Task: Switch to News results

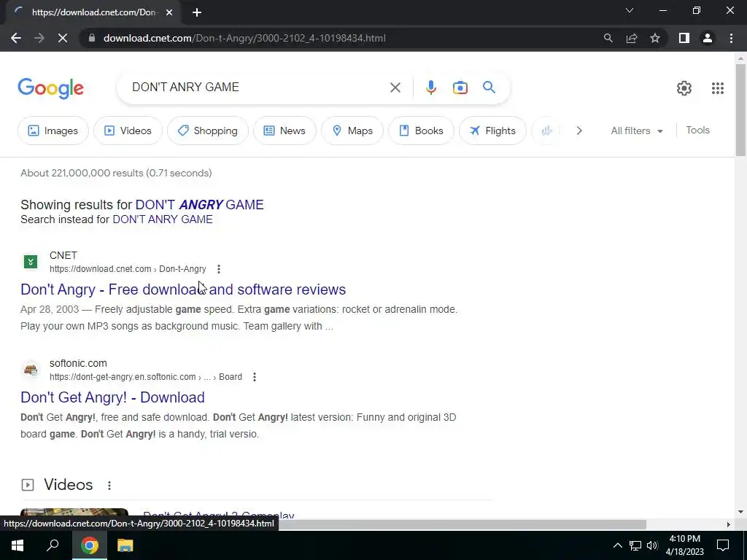Action: [x=285, y=131]
